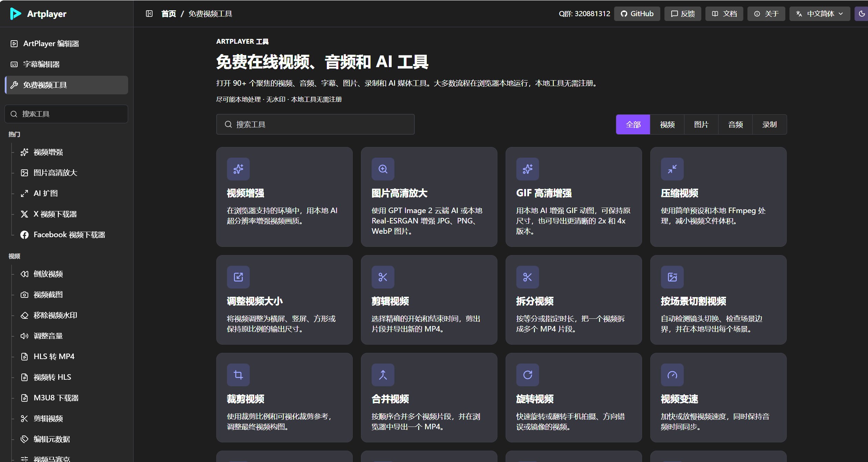This screenshot has height=462, width=868.
Task: Go to 首页 breadcrumb link
Action: 169,14
